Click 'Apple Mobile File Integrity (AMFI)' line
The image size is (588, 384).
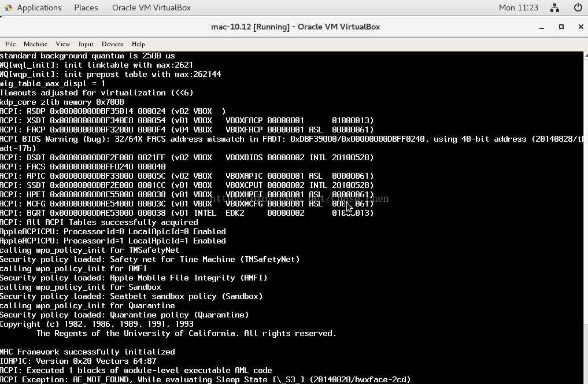point(134,278)
